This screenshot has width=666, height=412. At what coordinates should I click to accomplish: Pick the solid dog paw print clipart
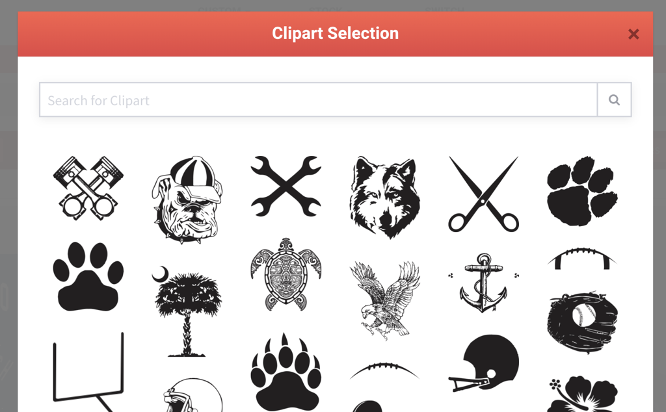(x=88, y=277)
